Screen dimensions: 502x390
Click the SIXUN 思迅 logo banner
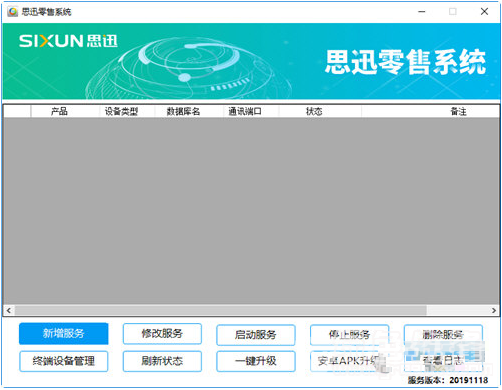[x=68, y=41]
